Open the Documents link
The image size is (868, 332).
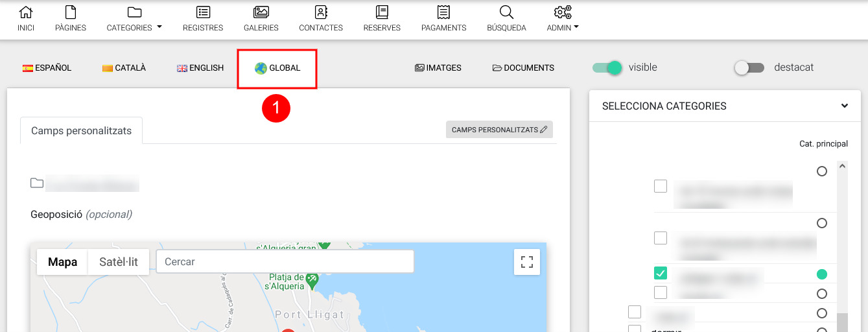pyautogui.click(x=523, y=68)
